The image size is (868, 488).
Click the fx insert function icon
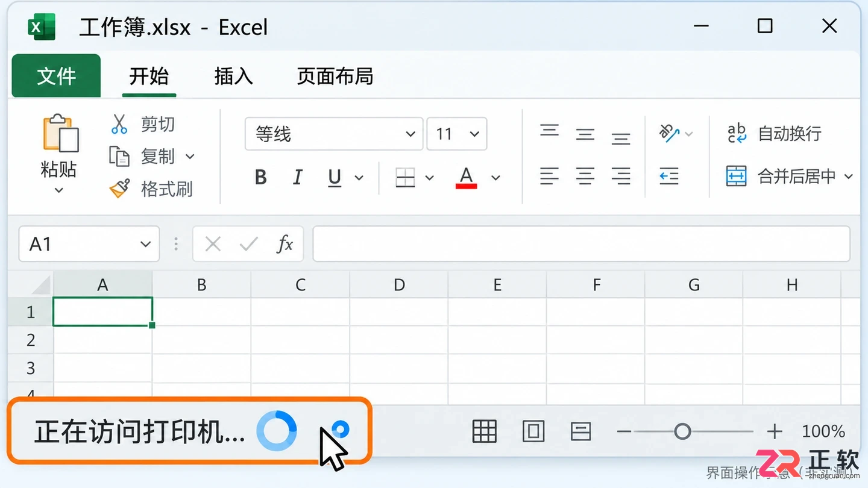(x=285, y=244)
